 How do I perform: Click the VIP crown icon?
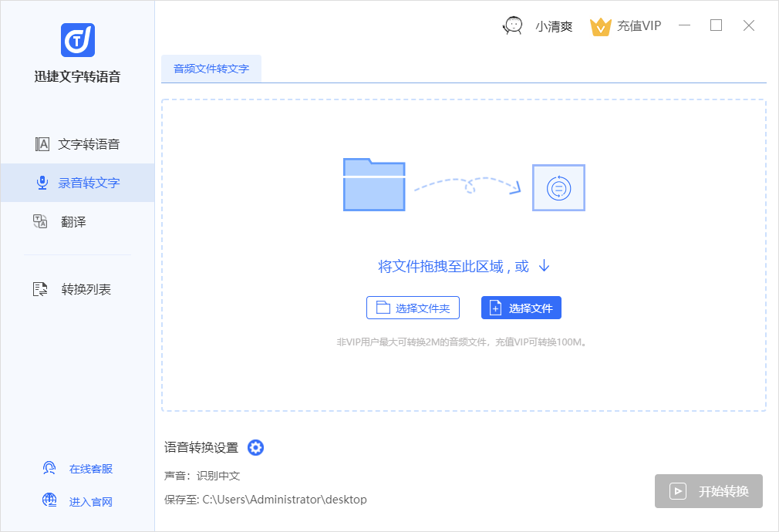point(600,27)
